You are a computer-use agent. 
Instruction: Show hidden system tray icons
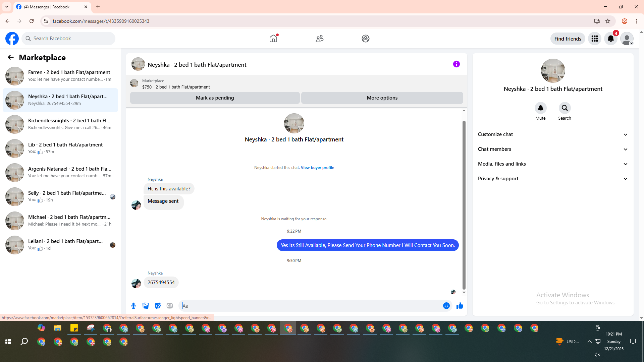(x=589, y=342)
